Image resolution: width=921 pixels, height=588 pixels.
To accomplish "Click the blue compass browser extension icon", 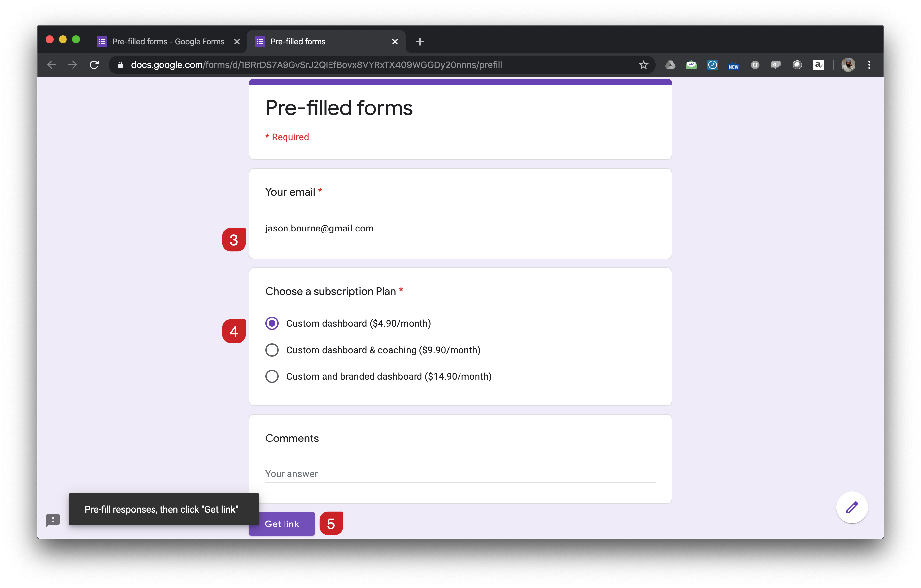I will pos(713,65).
